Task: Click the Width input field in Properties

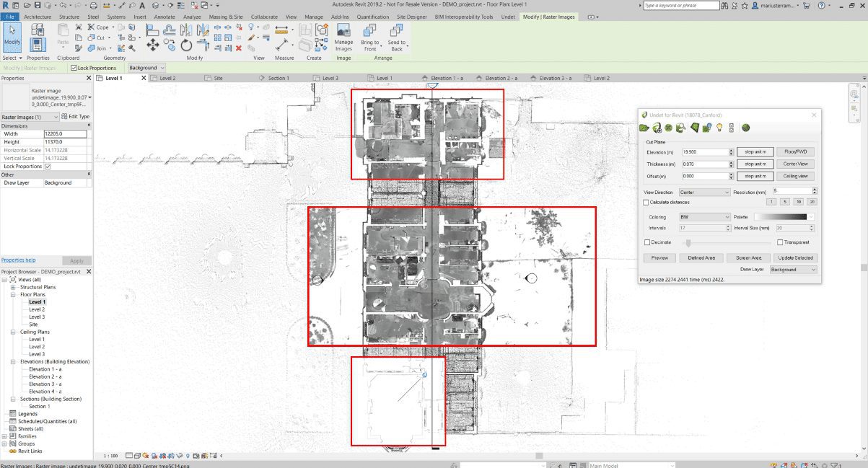Action: click(x=65, y=133)
